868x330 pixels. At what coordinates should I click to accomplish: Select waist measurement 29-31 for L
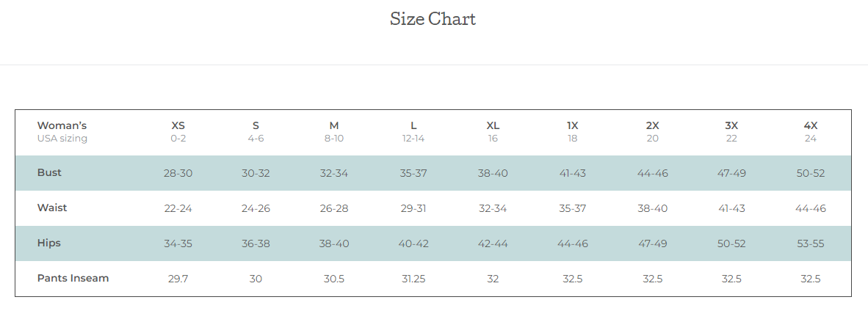tap(413, 209)
